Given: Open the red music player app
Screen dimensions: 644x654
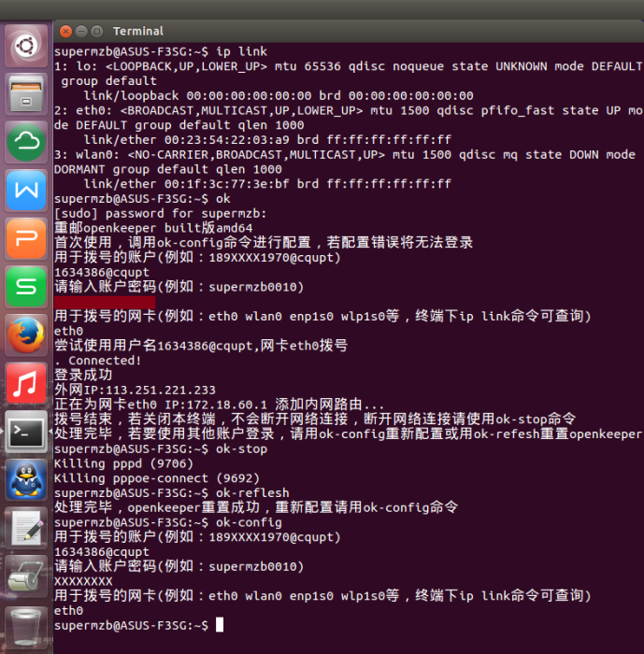Looking at the screenshot, I should [26, 384].
